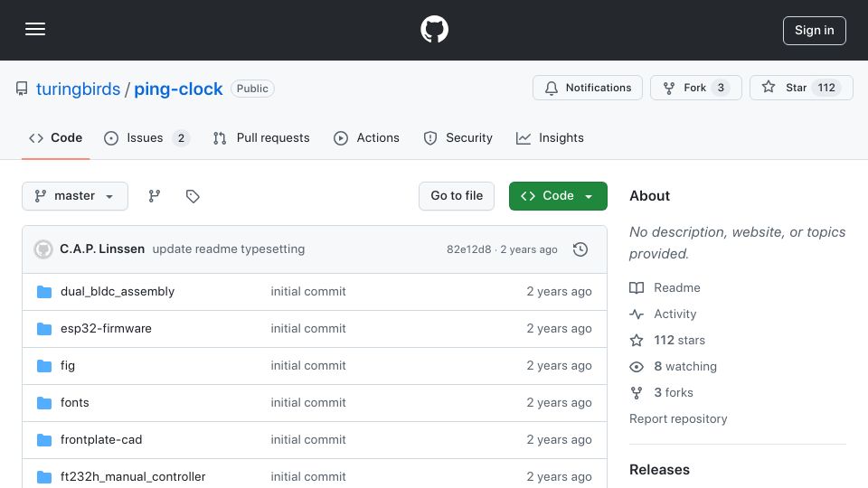View tags via the tag icon
868x488 pixels.
193,196
